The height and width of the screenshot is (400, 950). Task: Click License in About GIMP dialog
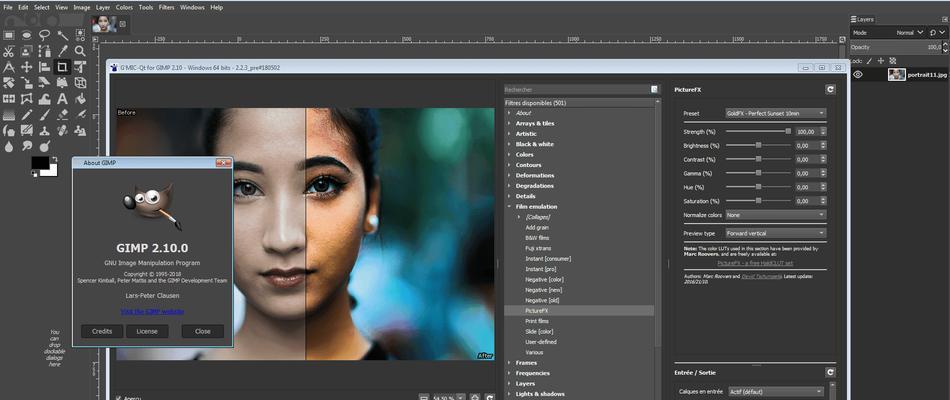147,332
